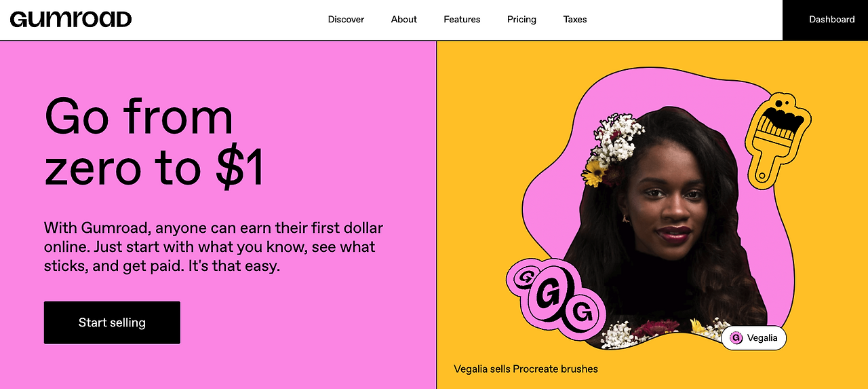
Task: Click the Go from zero to $1 headline
Action: (x=155, y=143)
